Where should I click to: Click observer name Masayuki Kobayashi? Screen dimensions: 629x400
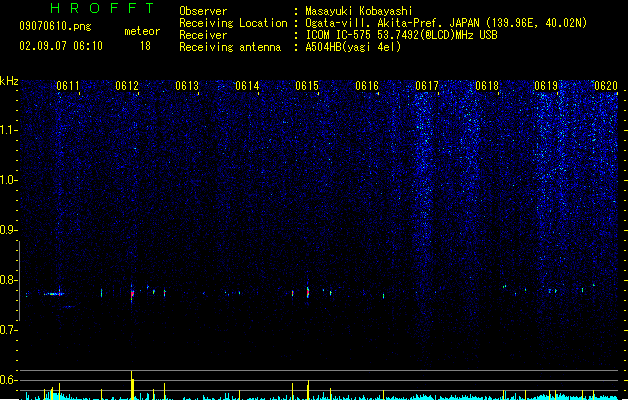[x=359, y=11]
